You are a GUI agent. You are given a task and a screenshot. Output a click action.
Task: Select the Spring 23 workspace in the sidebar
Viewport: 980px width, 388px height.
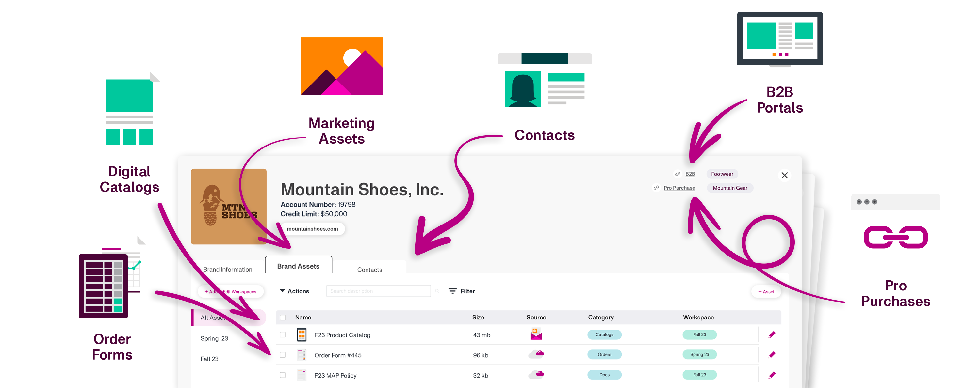click(214, 338)
